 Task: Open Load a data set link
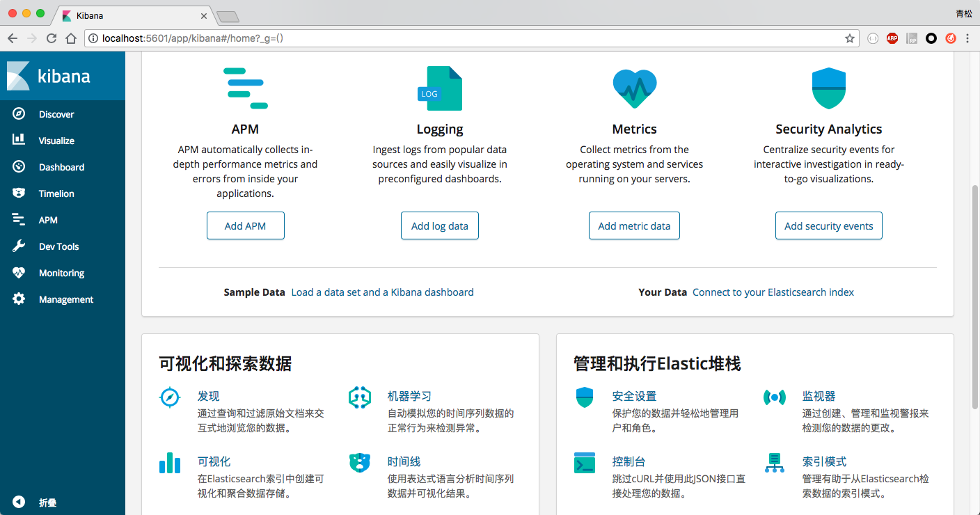coord(382,292)
